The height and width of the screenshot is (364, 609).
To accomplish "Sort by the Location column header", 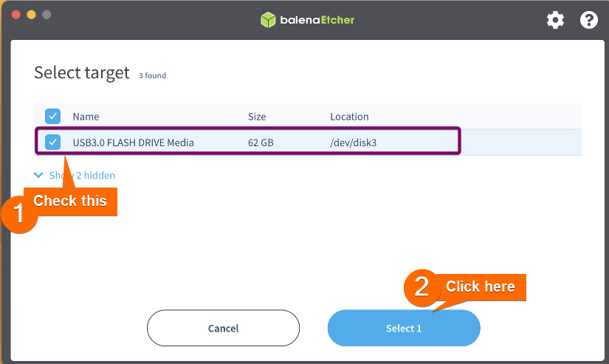I will [x=349, y=117].
